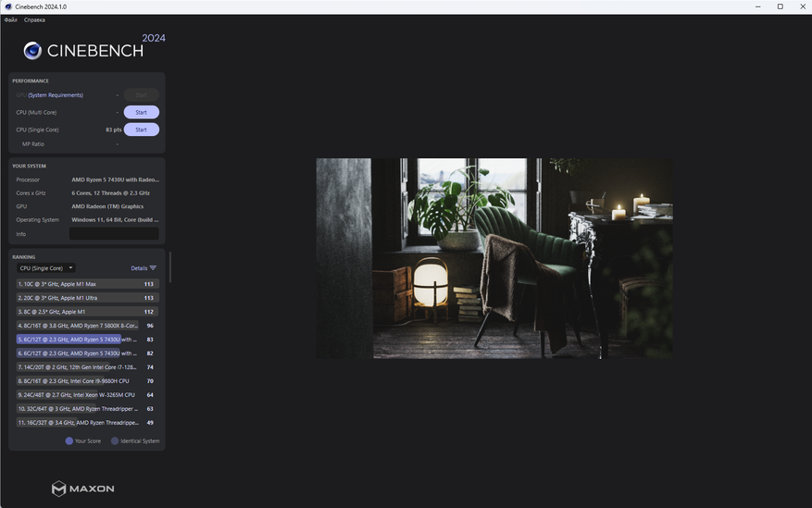The width and height of the screenshot is (812, 508).
Task: Click the Maxon logo at the bottom
Action: 82,489
